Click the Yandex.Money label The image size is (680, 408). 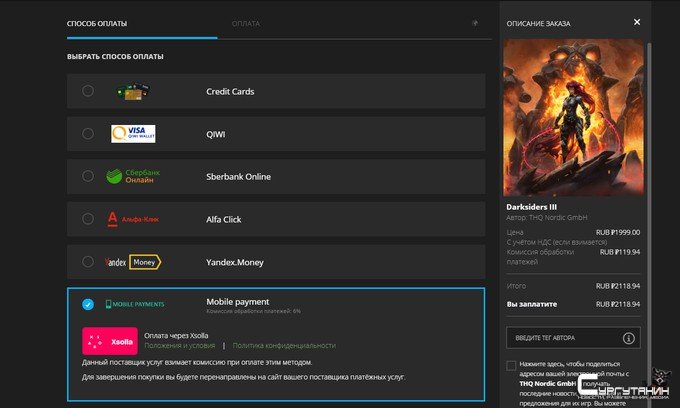click(235, 262)
